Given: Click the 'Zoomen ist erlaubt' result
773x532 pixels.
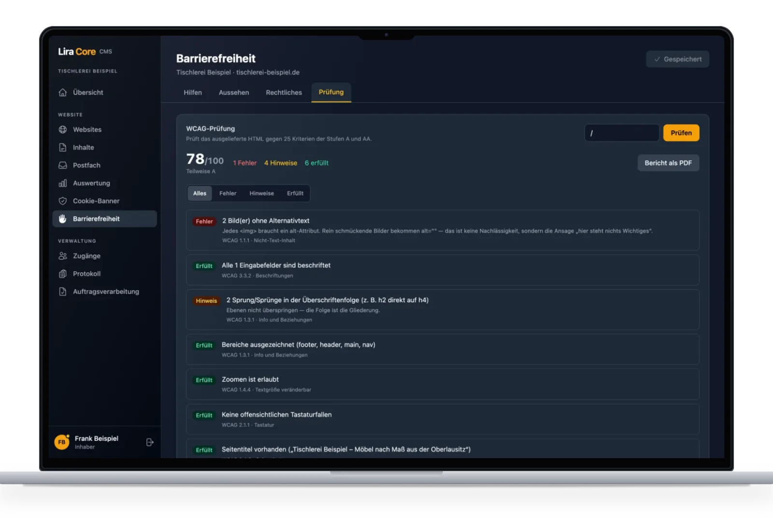Looking at the screenshot, I should 443,384.
